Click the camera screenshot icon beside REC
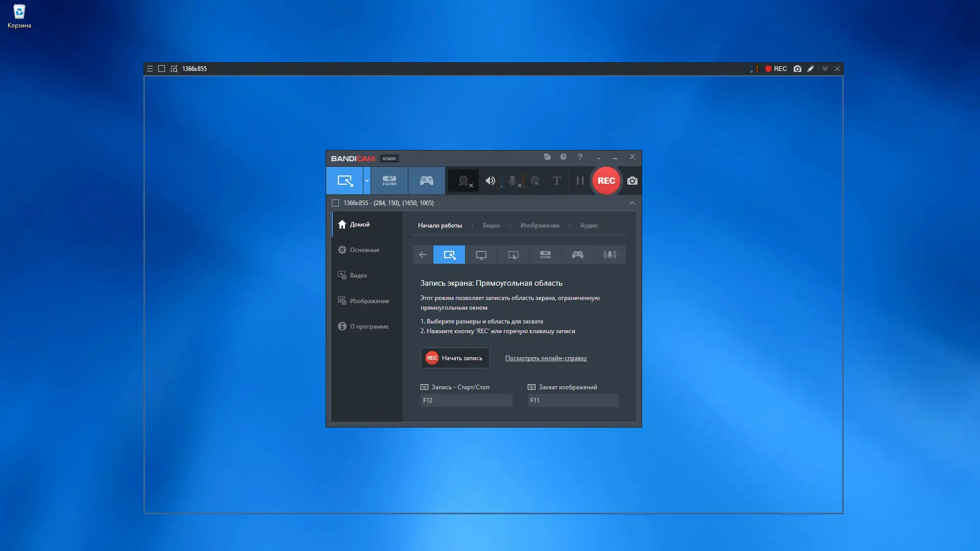Image resolution: width=980 pixels, height=551 pixels. 632,181
